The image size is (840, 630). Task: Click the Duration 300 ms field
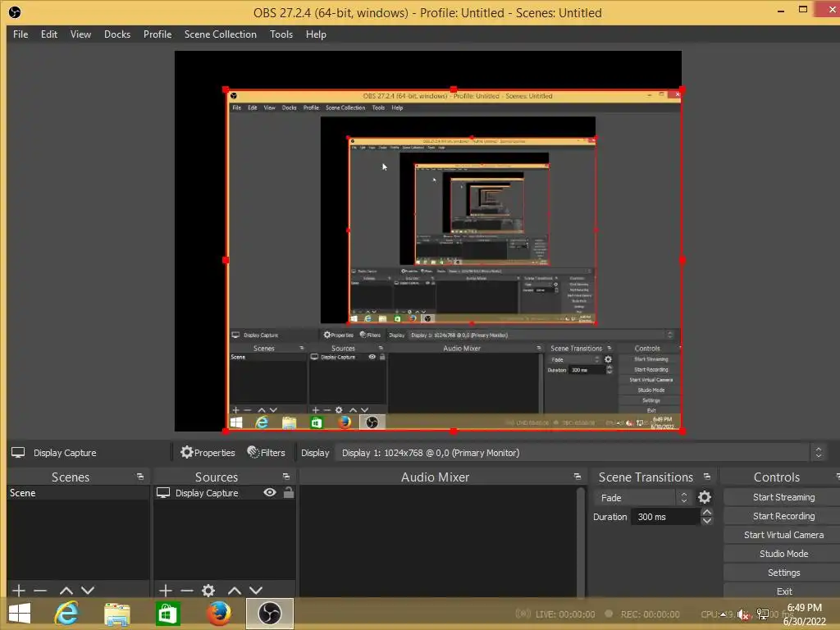(666, 517)
